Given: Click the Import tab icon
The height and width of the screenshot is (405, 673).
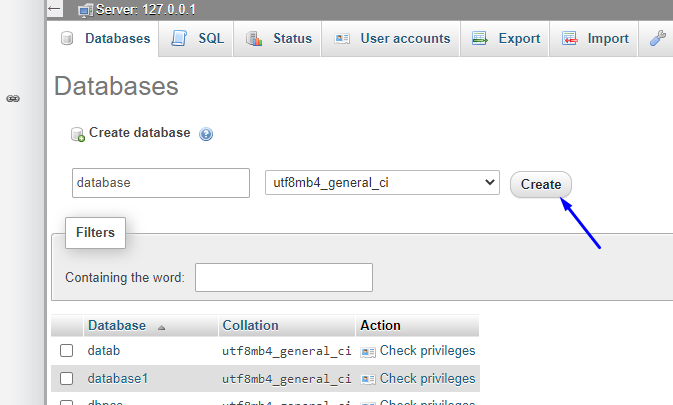Looking at the screenshot, I should pyautogui.click(x=570, y=38).
